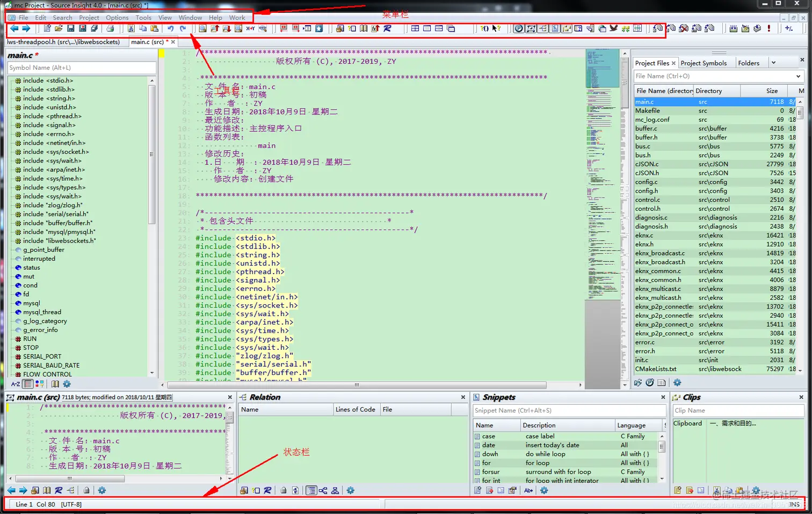Click the editor horizontal scrollbar

[357, 385]
